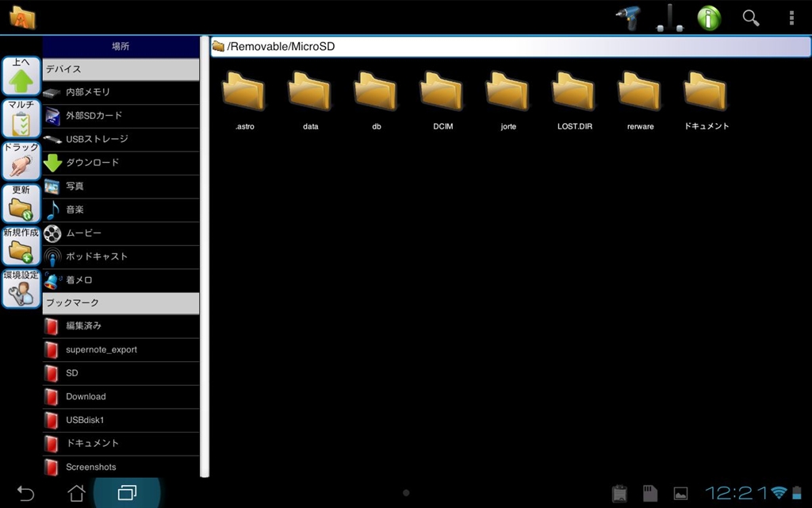Open the data folder

[x=310, y=101]
